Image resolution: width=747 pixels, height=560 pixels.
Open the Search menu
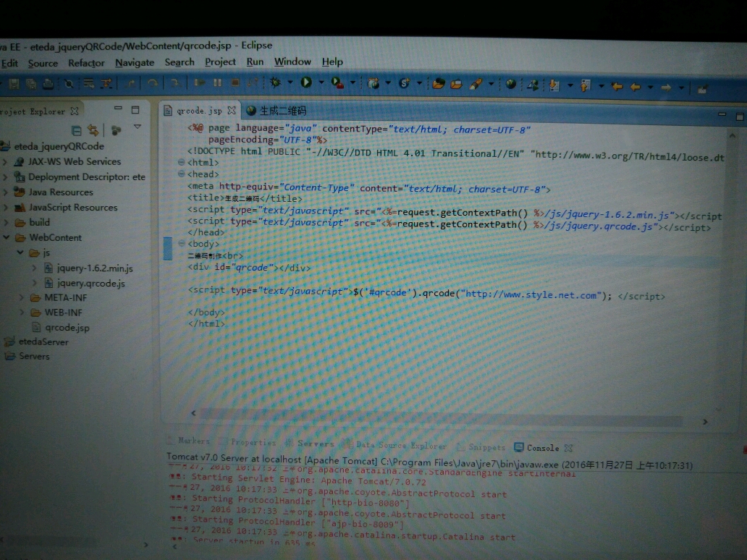pyautogui.click(x=180, y=62)
